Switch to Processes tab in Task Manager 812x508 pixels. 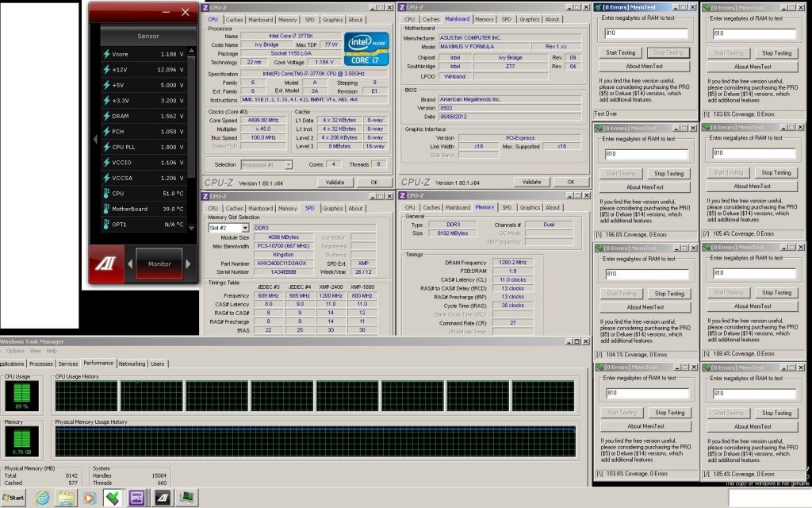(x=40, y=364)
